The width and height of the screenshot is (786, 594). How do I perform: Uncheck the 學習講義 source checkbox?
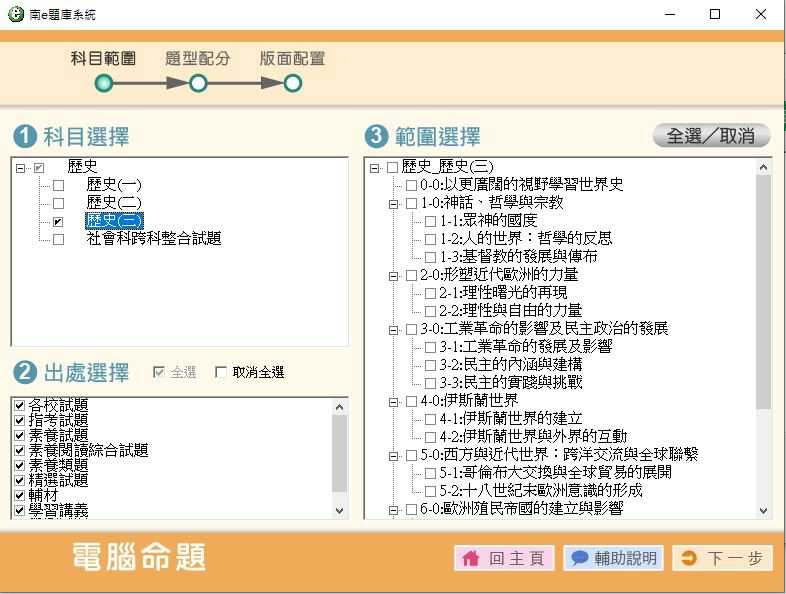[20, 510]
